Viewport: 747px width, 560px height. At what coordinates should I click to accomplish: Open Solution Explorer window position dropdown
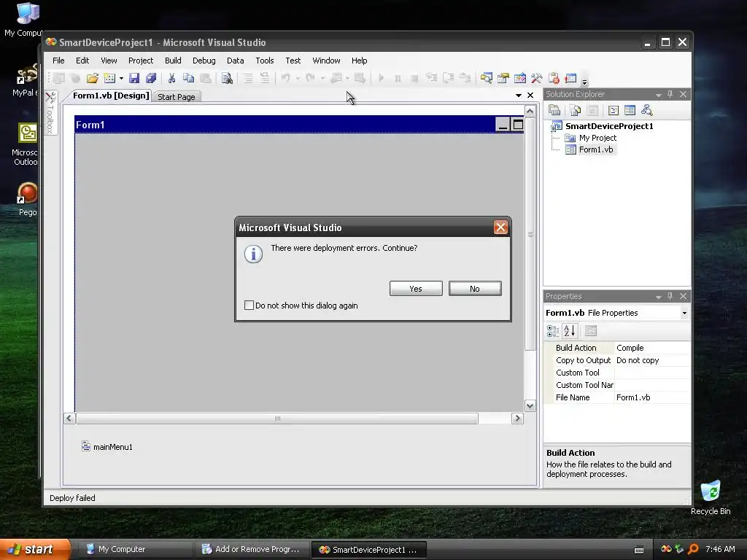[659, 95]
